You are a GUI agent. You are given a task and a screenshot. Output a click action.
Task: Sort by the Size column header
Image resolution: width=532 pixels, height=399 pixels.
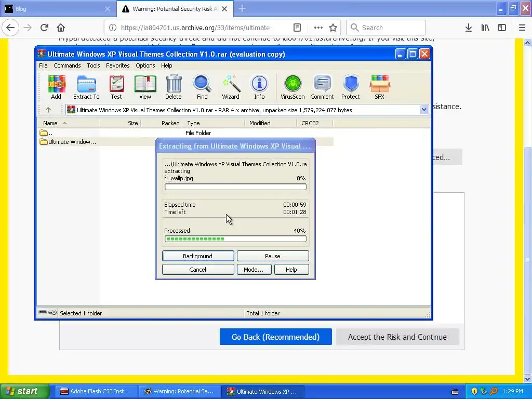[x=120, y=123]
